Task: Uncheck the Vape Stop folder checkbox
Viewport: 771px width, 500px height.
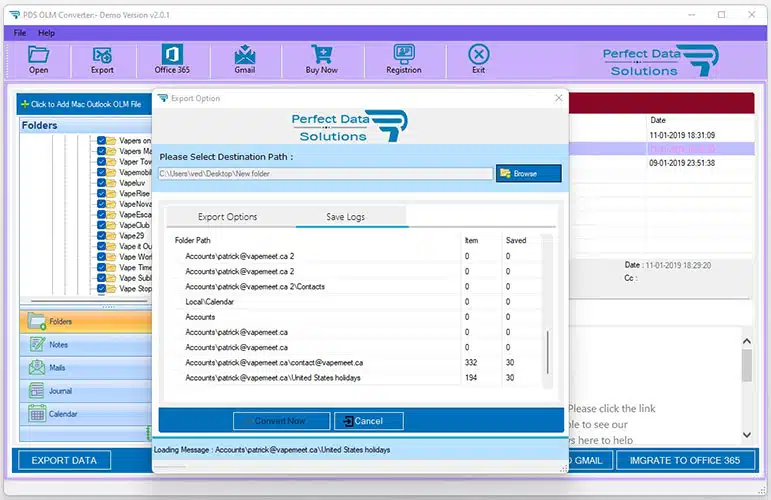Action: [101, 289]
